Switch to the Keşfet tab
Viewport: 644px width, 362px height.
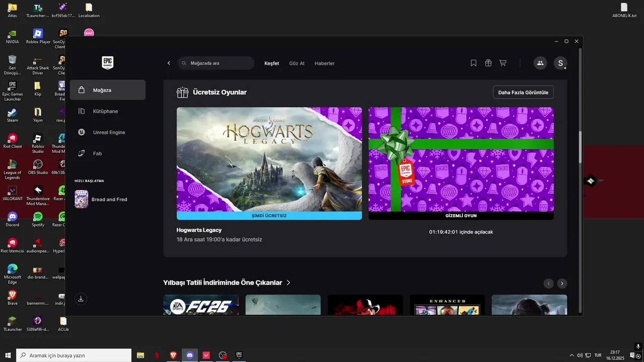272,63
